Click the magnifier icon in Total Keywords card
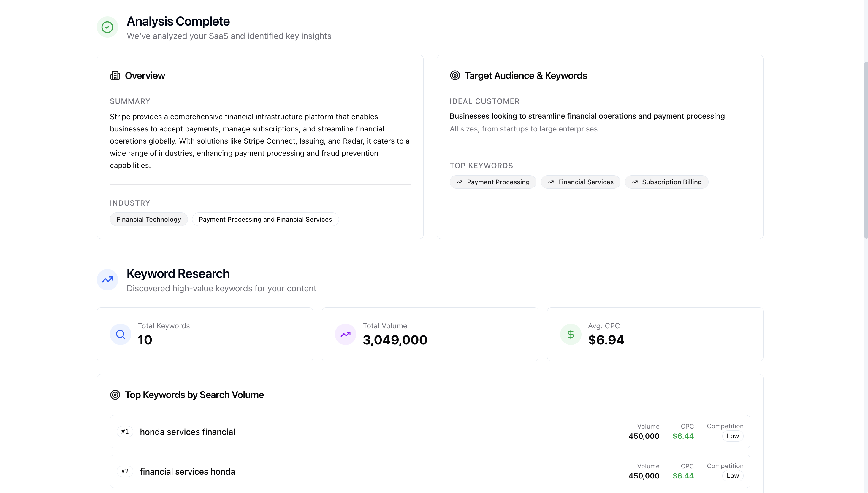Viewport: 868px width, 493px height. click(x=120, y=334)
